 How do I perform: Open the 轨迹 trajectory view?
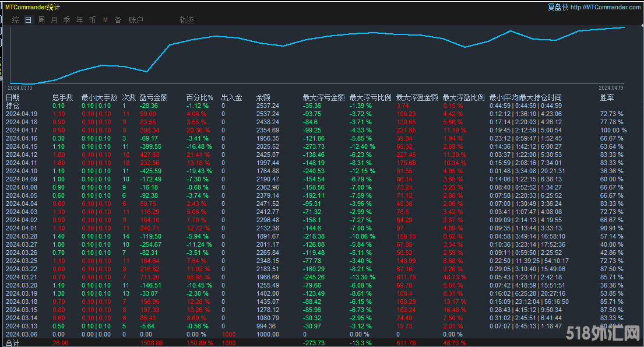click(x=186, y=20)
